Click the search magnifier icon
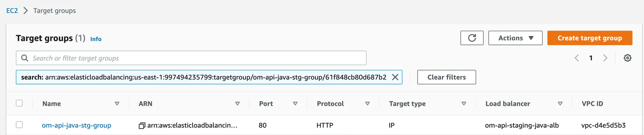Viewport: 644px width, 135px height. coord(25,58)
